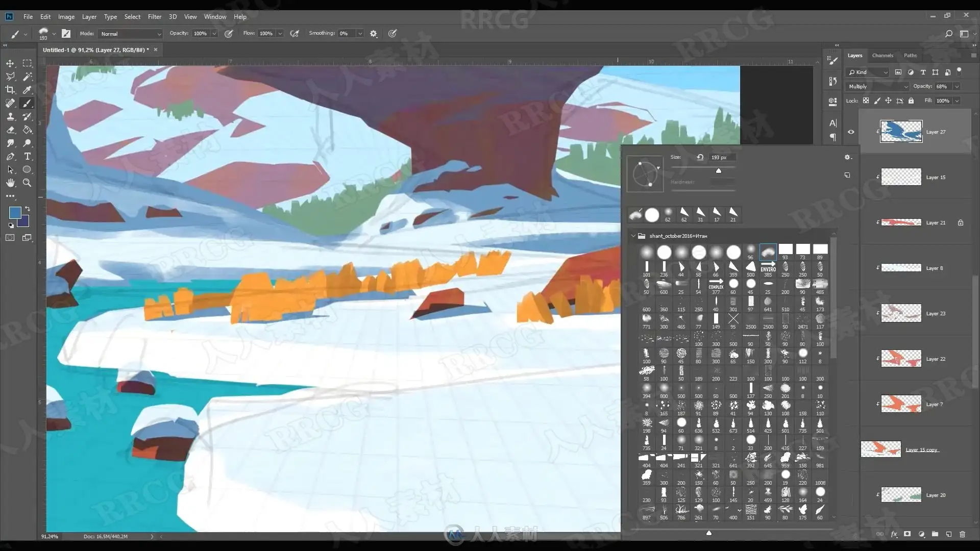Open the Brush Preset picker arrow
980x551 pixels.
(x=54, y=34)
